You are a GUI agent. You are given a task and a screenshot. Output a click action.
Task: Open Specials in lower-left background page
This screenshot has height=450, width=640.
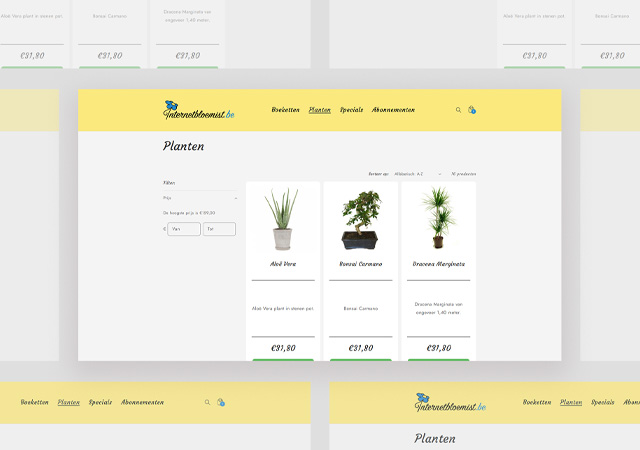click(100, 402)
